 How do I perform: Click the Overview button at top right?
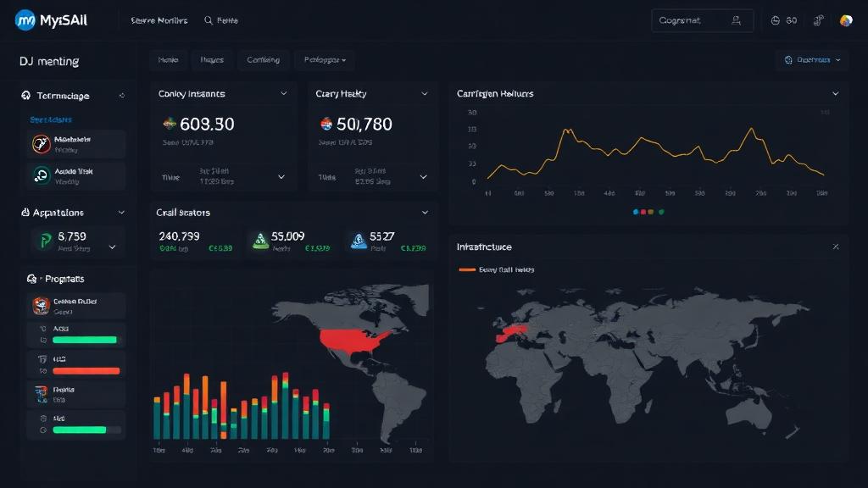click(812, 59)
